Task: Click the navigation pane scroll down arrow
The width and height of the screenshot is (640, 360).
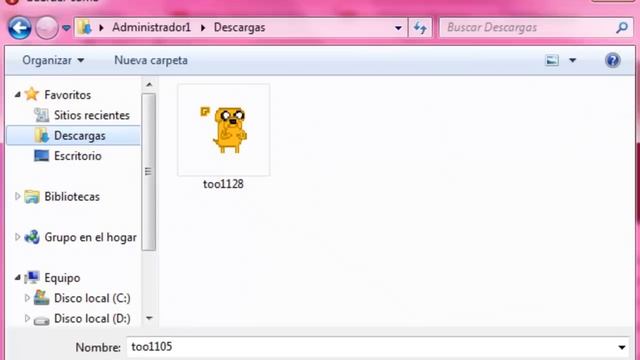Action: pyautogui.click(x=149, y=318)
